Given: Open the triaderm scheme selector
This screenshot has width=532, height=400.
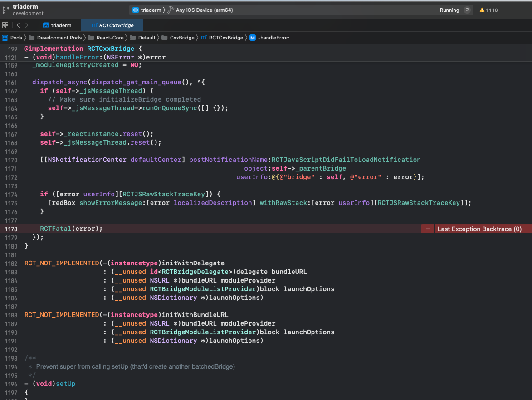Looking at the screenshot, I should click(x=147, y=10).
